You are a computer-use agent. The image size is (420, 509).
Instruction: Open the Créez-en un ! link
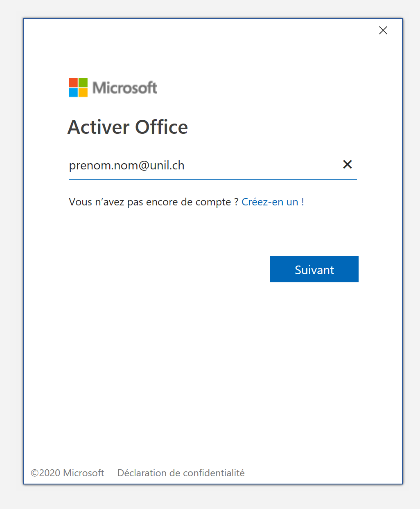tap(273, 202)
